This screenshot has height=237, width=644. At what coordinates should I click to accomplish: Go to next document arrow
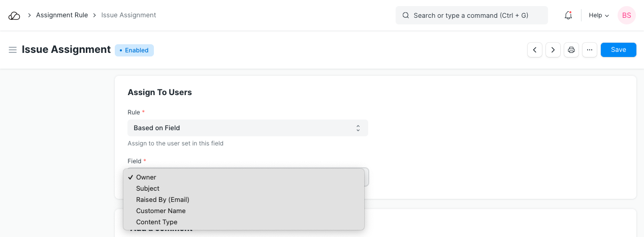pyautogui.click(x=553, y=50)
